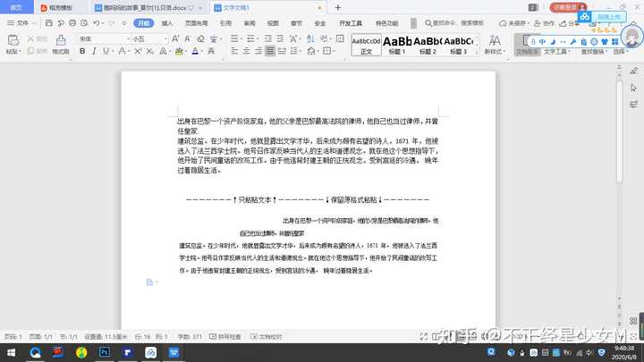Click the save icon in quick access toolbar
Image resolution: width=644 pixels, height=362 pixels.
49,23
